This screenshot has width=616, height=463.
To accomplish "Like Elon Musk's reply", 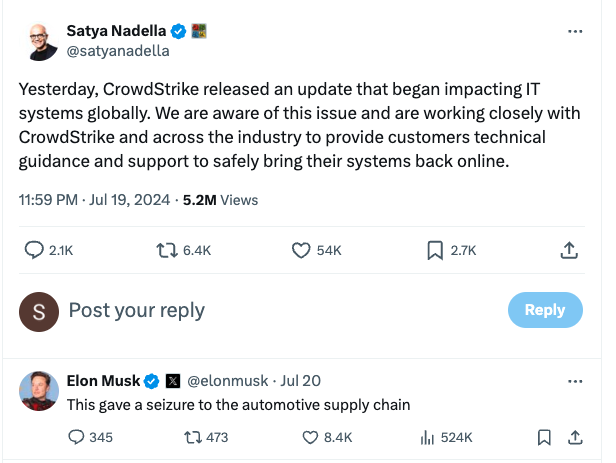I will pos(311,437).
